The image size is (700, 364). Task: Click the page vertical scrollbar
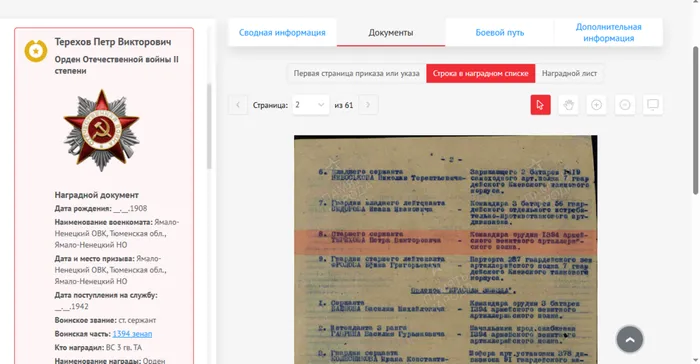696,121
